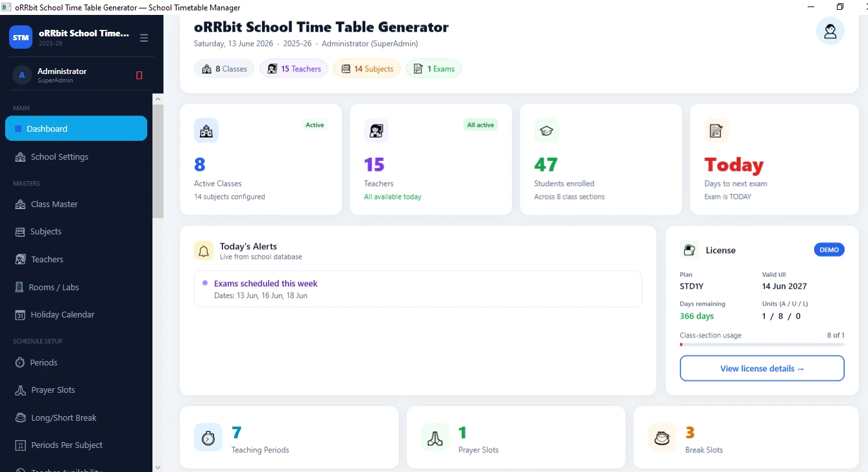
Task: Open the user profile avatar icon
Action: click(830, 31)
